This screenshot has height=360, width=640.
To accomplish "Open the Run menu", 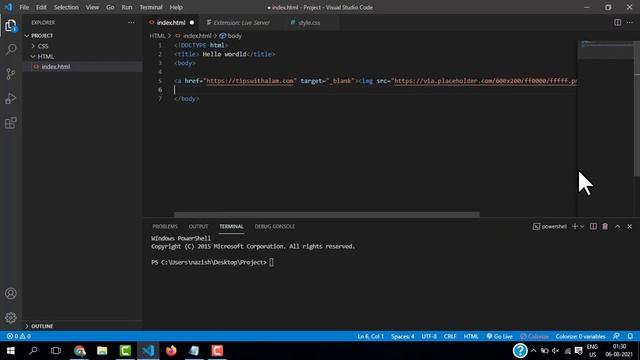I will pyautogui.click(x=127, y=7).
